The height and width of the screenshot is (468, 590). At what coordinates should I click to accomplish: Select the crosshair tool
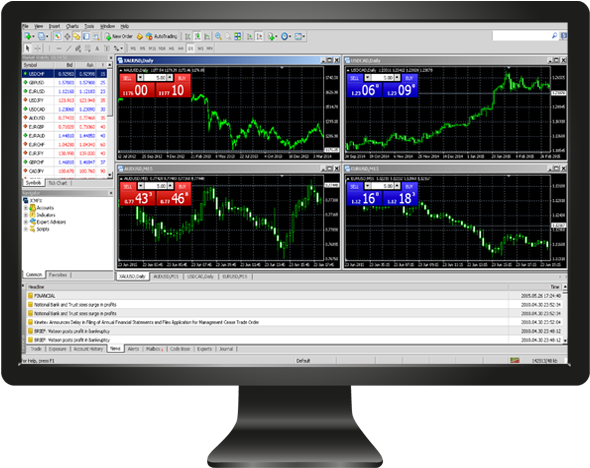click(38, 48)
